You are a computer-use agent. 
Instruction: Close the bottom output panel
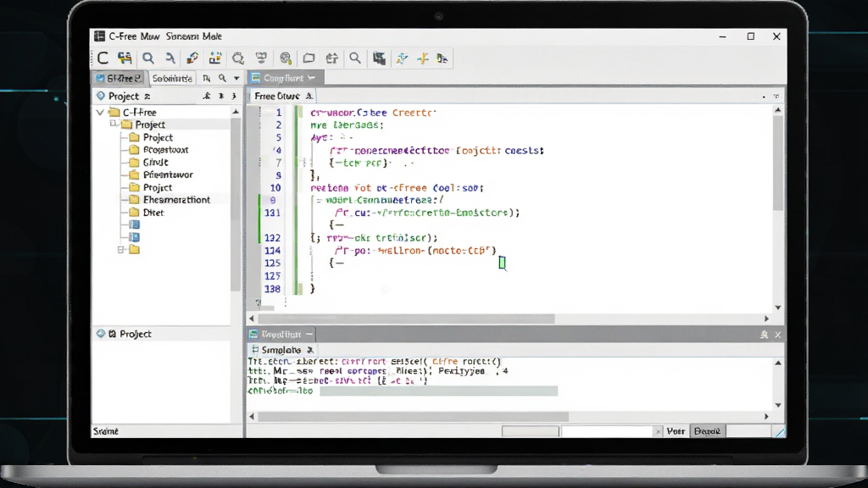click(778, 335)
